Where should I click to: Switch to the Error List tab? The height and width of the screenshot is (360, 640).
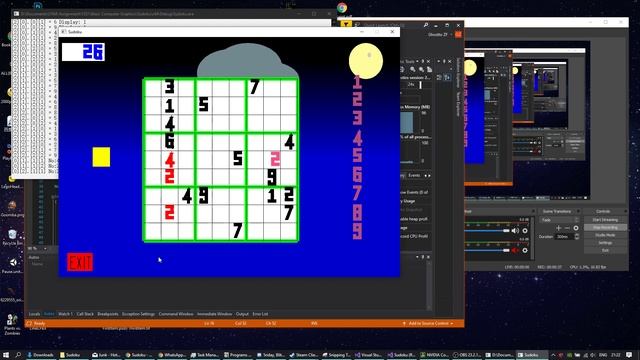(260, 314)
